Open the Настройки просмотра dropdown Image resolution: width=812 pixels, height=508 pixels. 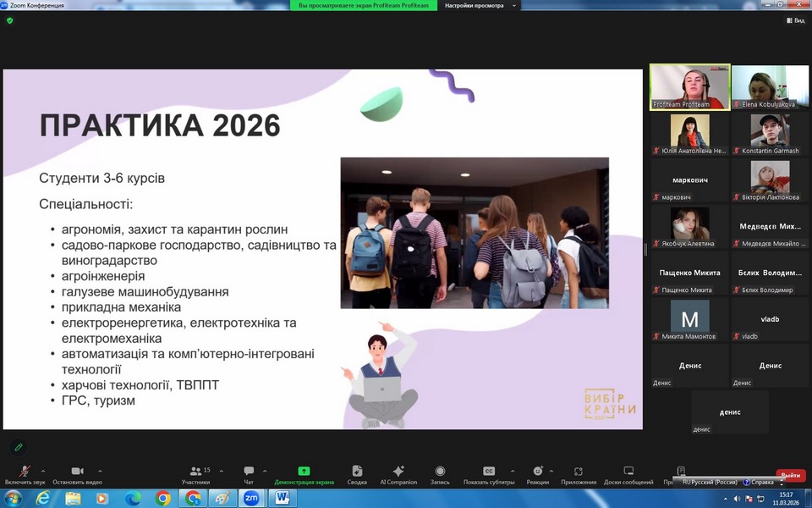(x=479, y=5)
